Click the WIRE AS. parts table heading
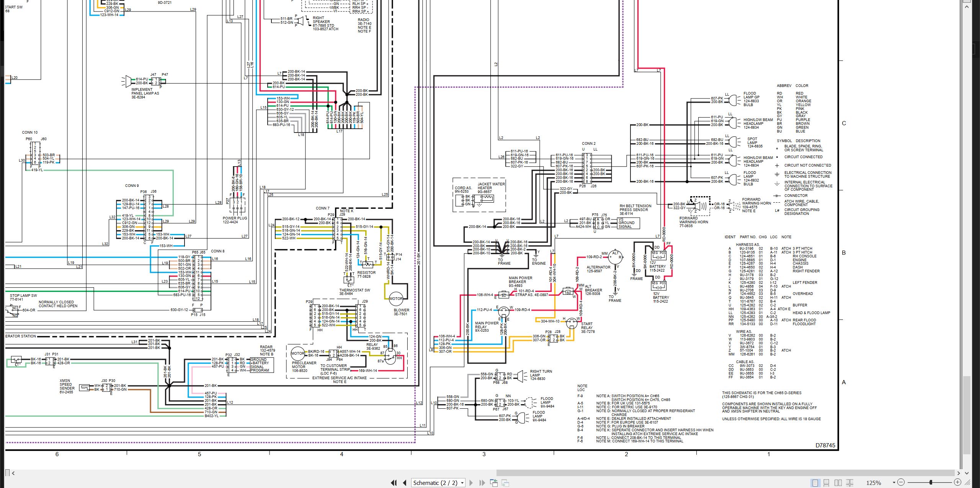 click(744, 332)
